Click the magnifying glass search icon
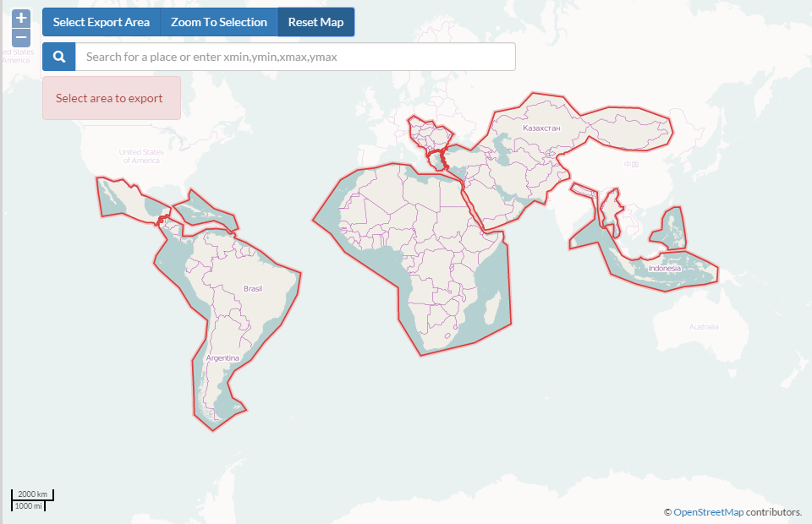The height and width of the screenshot is (524, 812). point(59,57)
